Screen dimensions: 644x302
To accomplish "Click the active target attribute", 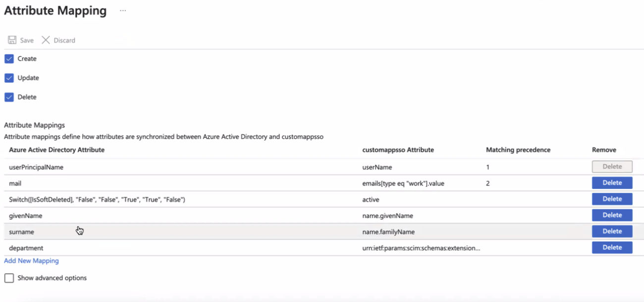I will click(371, 199).
